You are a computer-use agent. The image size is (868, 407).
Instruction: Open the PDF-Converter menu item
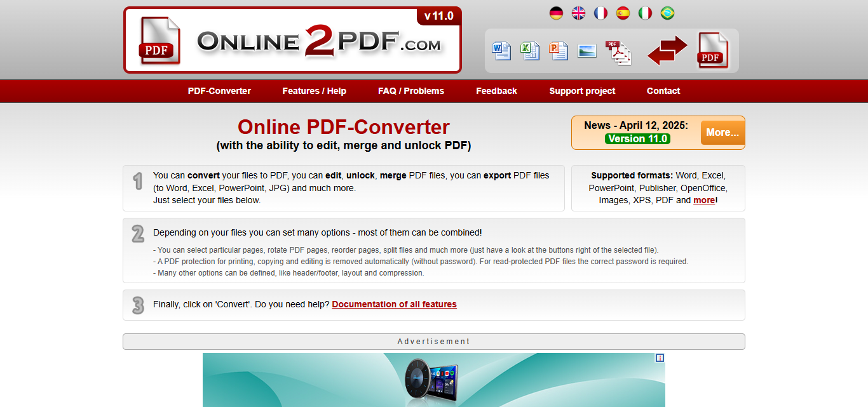[219, 91]
